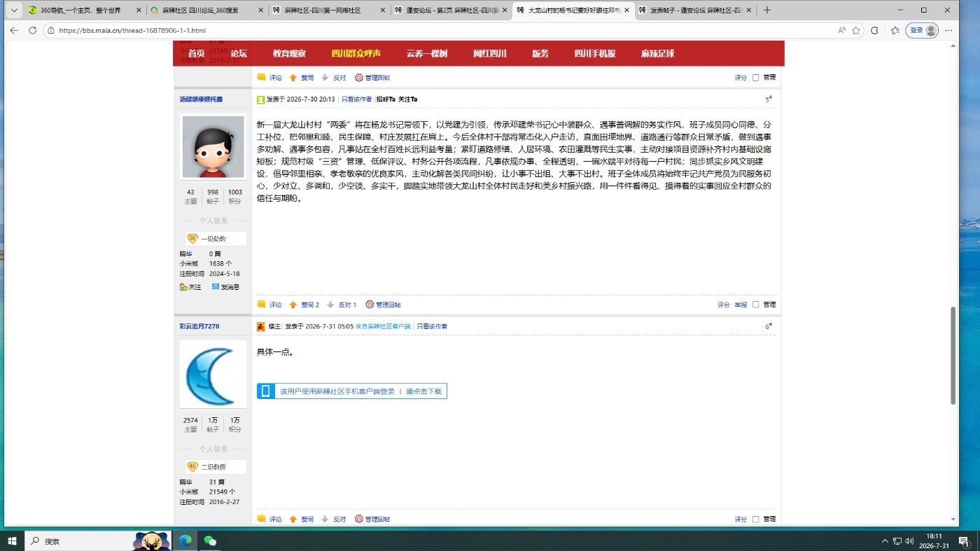Open 四川手机报 in the navigation bar
The image size is (980, 551).
(x=594, y=54)
